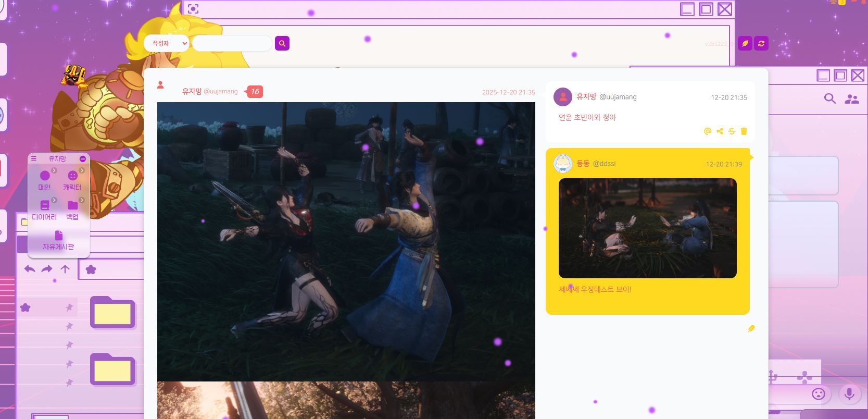The image size is (868, 419).
Task: Expand the 메인 menu arrow
Action: 54,170
